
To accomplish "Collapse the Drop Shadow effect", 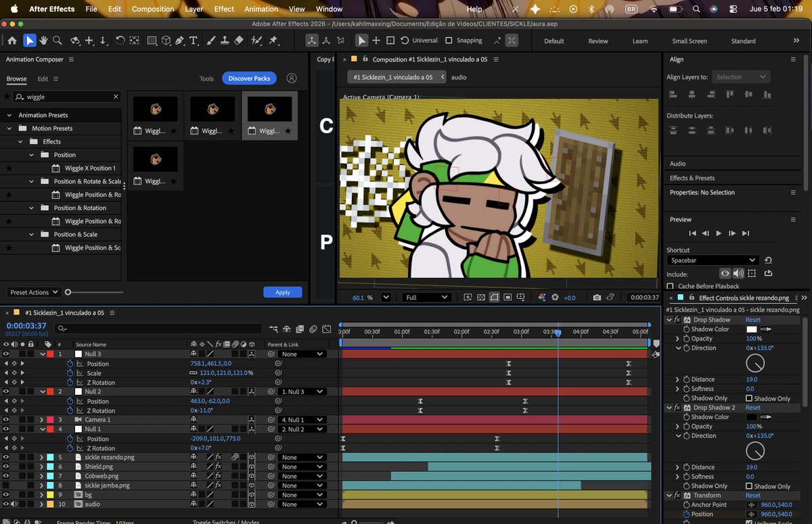I will pos(670,320).
